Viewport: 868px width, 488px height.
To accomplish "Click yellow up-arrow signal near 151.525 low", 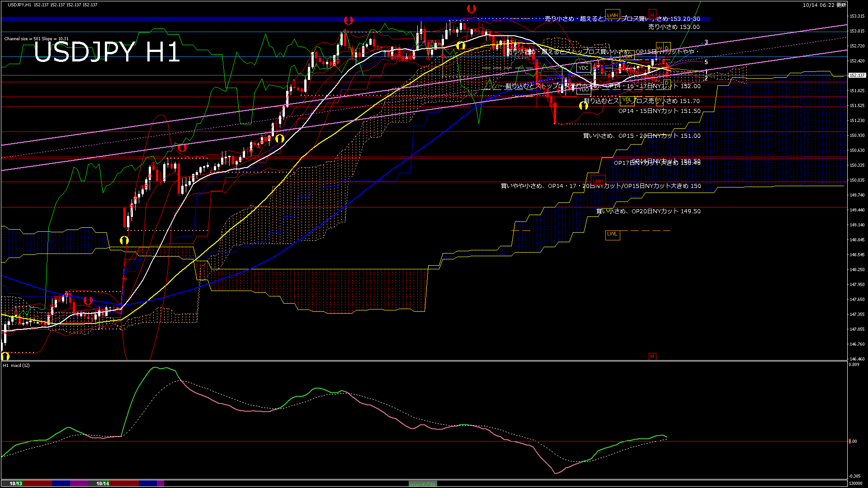I will pyautogui.click(x=584, y=106).
